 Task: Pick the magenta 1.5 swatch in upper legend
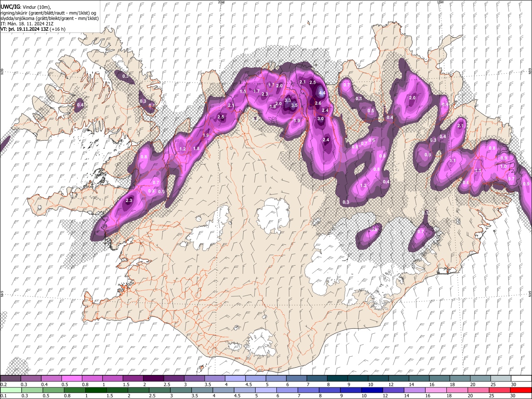(133, 378)
